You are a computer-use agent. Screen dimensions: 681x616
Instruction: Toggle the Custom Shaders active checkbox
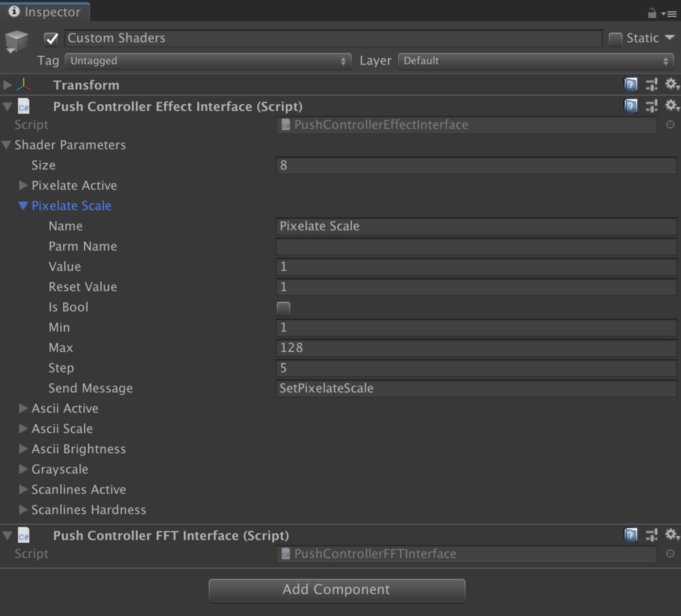(51, 39)
